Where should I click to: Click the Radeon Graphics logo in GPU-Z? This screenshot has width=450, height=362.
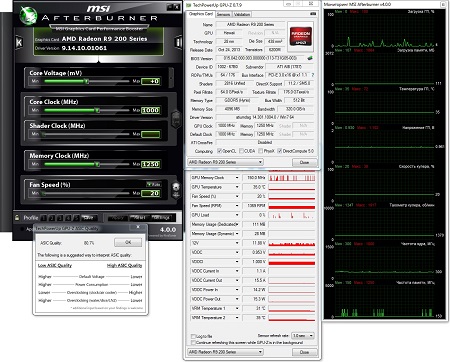[301, 36]
